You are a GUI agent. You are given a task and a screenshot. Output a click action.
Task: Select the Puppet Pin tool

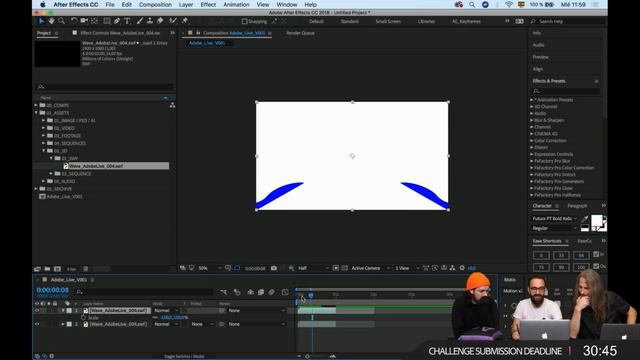185,21
